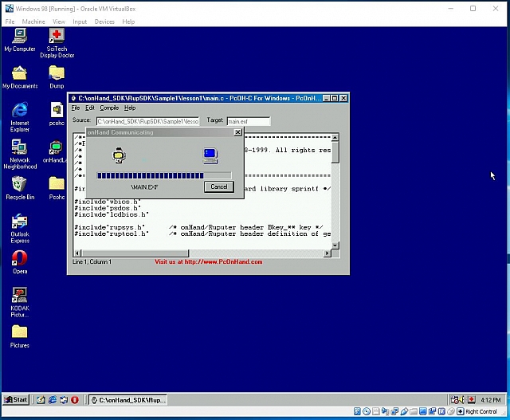Click the VirtualBox audio status icon
The width and height of the screenshot is (510, 420).
point(385,411)
